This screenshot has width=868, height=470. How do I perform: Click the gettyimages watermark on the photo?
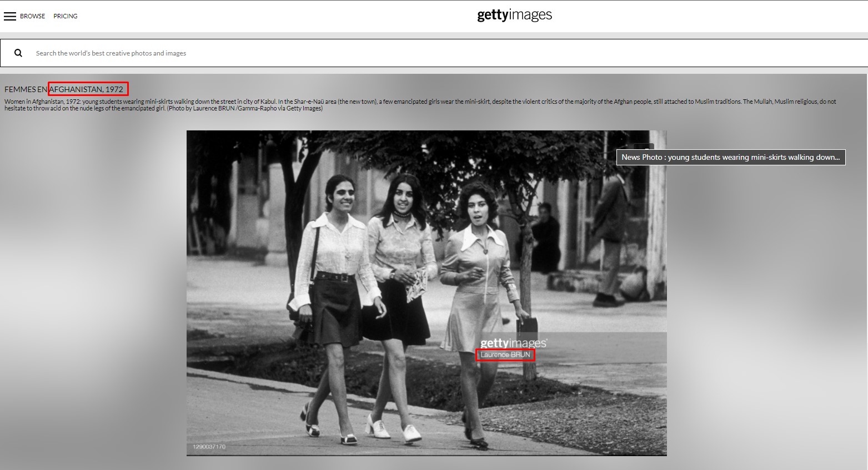coord(513,343)
